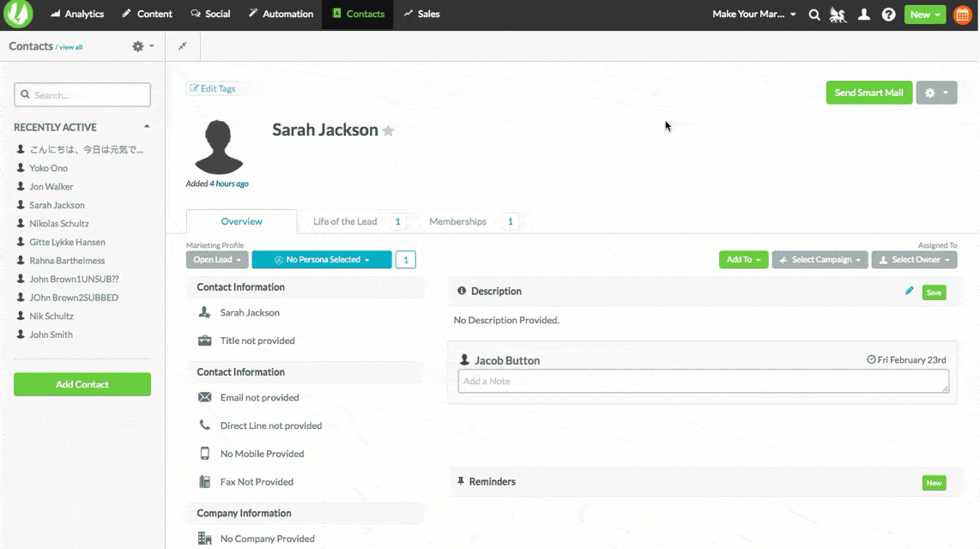Open the orange calendar icon
Viewport: 980px width, 549px height.
(963, 15)
